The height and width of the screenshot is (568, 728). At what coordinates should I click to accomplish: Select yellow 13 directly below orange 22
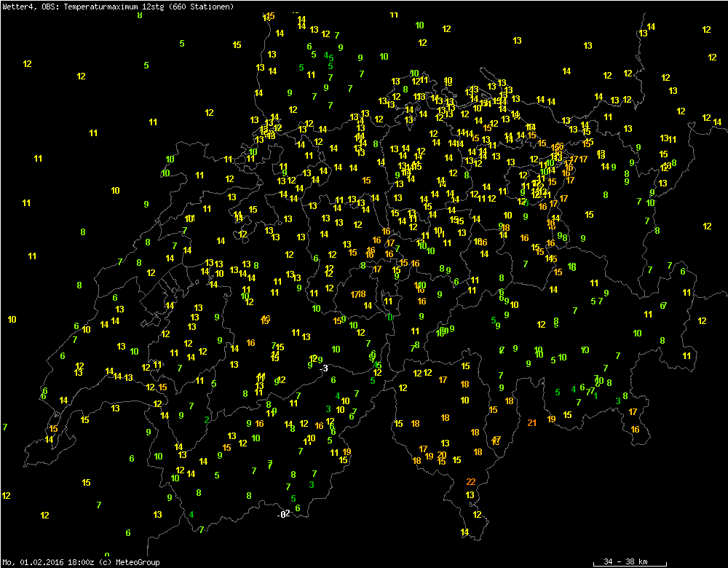(x=470, y=495)
